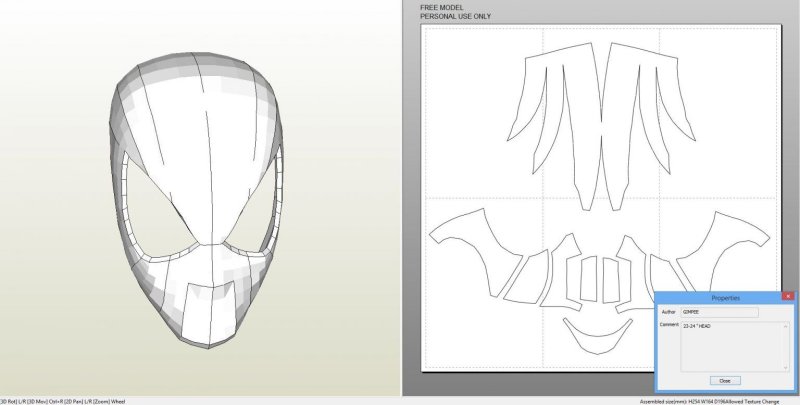The height and width of the screenshot is (405, 800).
Task: Click the FREE MODEL text label
Action: [x=442, y=7]
